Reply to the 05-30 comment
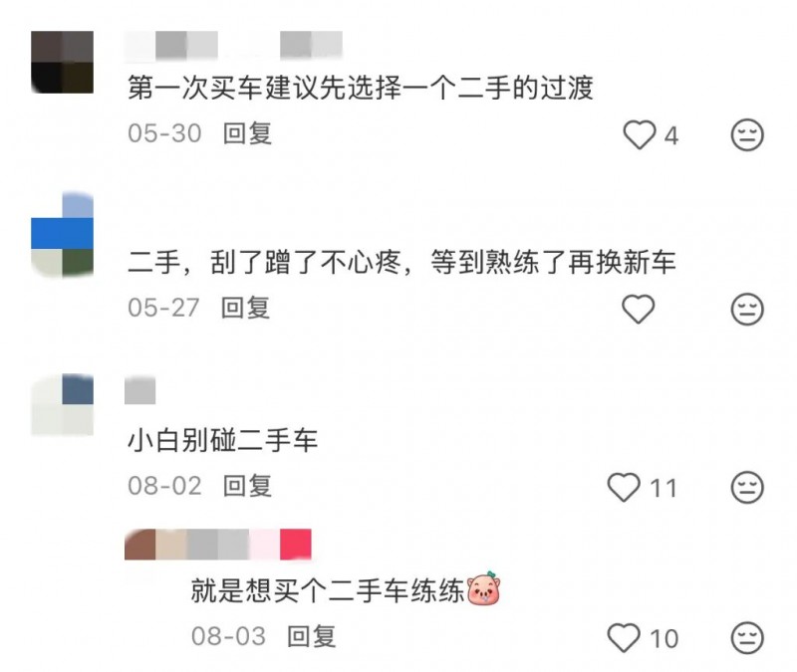797x672 pixels. tap(247, 133)
